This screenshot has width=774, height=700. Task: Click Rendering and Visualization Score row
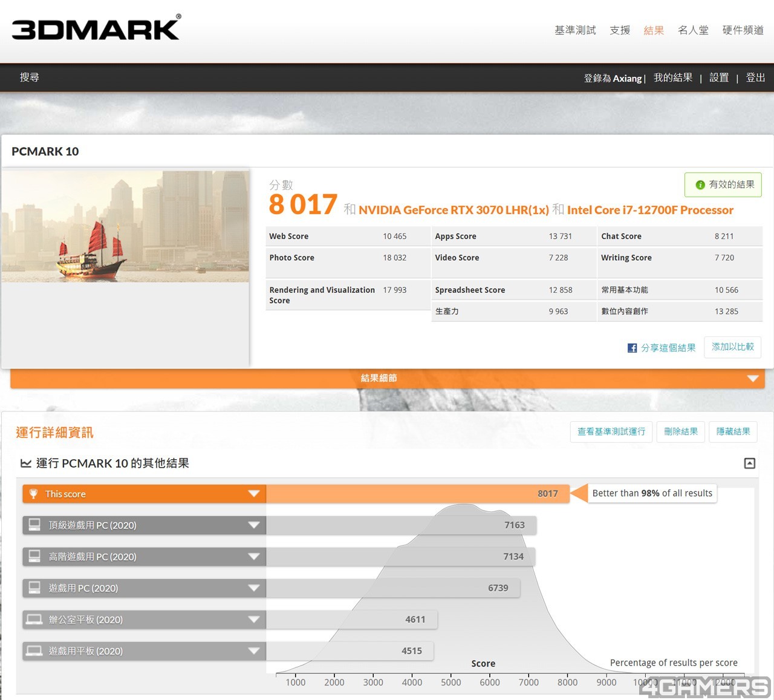348,295
